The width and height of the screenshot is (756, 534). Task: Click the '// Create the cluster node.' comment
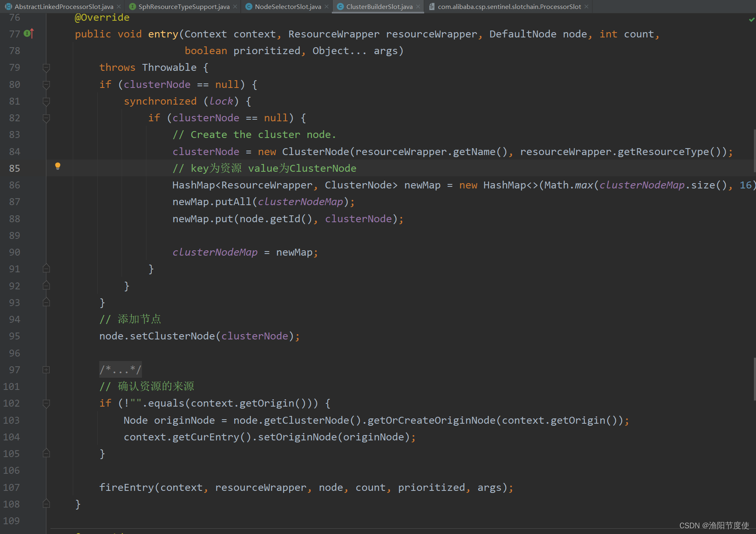pos(254,134)
